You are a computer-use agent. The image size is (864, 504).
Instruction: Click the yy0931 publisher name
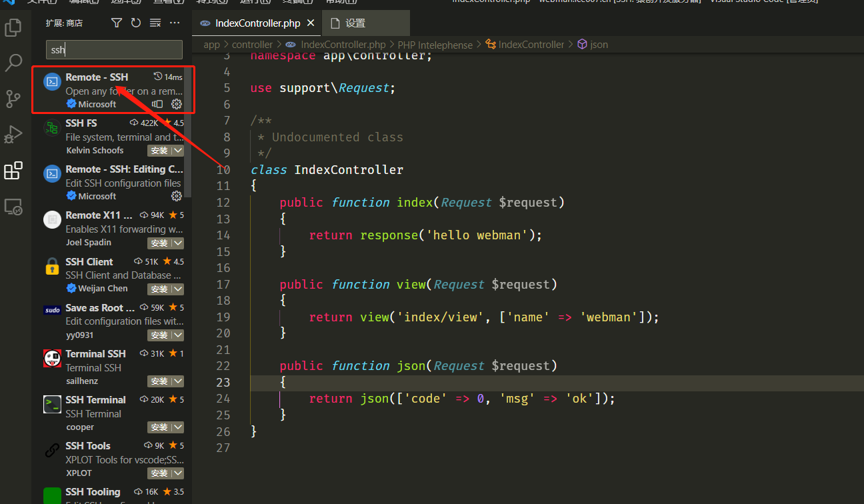click(80, 335)
